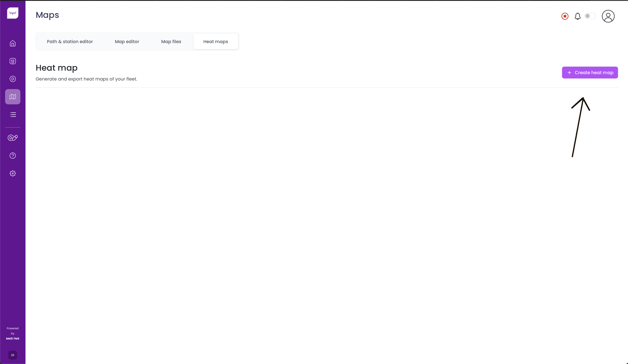Select the Maps sidebar icon
This screenshot has height=364, width=628.
pyautogui.click(x=13, y=97)
